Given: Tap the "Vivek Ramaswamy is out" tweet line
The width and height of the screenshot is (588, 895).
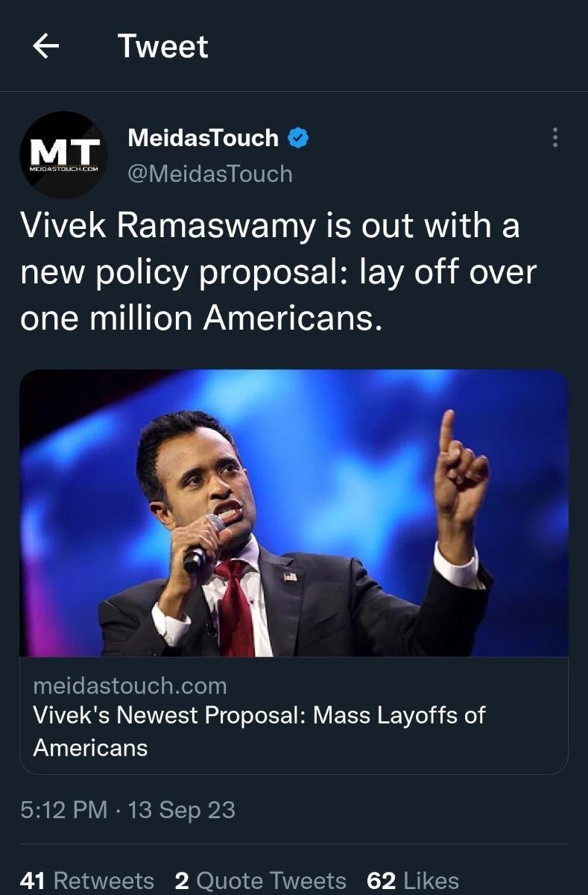Looking at the screenshot, I should (x=269, y=227).
